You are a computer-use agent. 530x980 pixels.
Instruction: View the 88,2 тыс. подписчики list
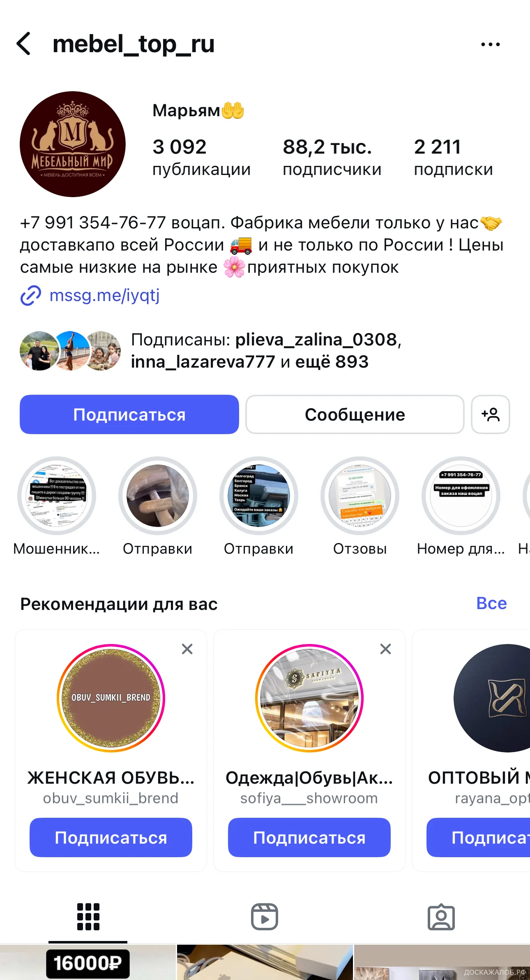pos(332,157)
